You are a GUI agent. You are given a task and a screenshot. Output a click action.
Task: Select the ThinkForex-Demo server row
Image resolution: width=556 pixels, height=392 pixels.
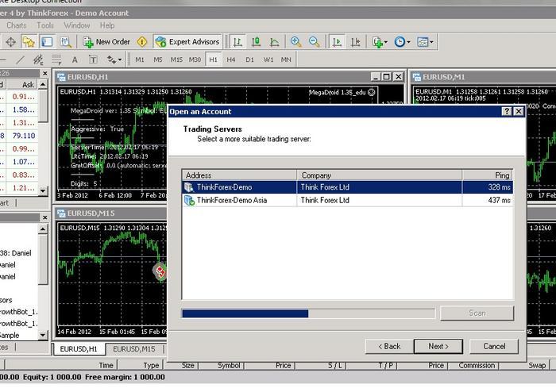coord(347,187)
